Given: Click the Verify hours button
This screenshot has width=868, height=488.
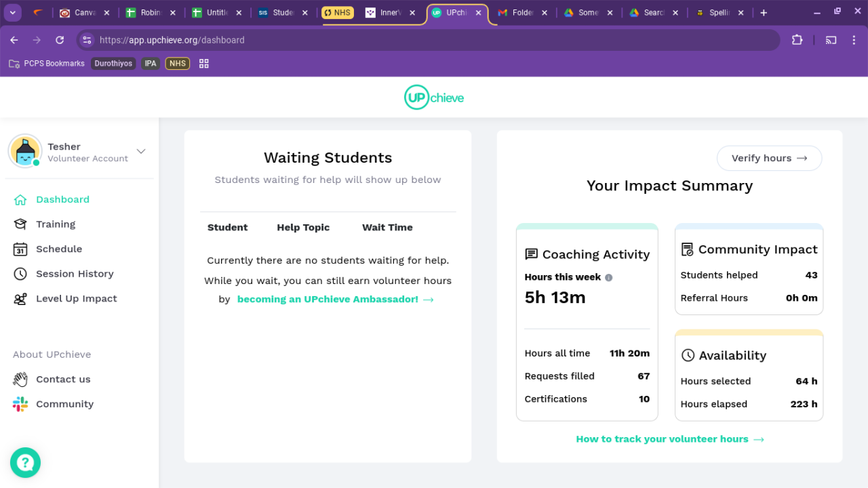Looking at the screenshot, I should point(770,158).
